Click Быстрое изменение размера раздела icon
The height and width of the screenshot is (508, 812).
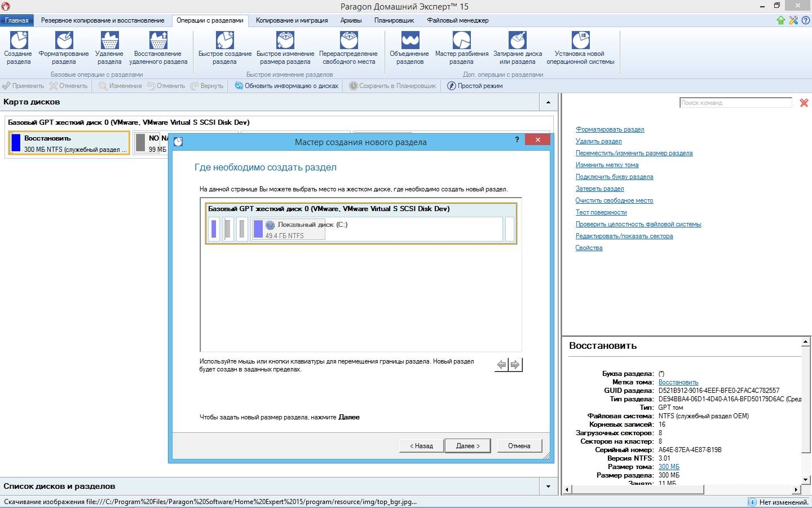tap(285, 41)
